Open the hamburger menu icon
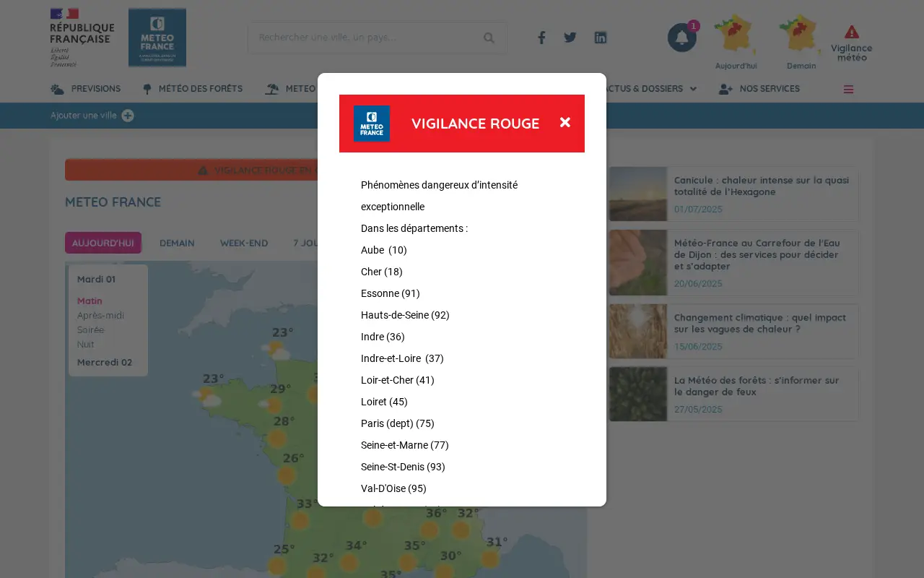 tap(849, 90)
